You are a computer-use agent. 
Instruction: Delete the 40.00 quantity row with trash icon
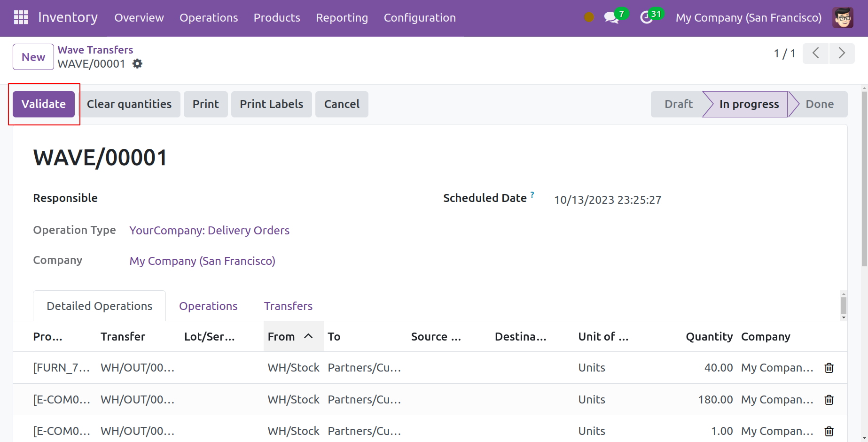829,368
